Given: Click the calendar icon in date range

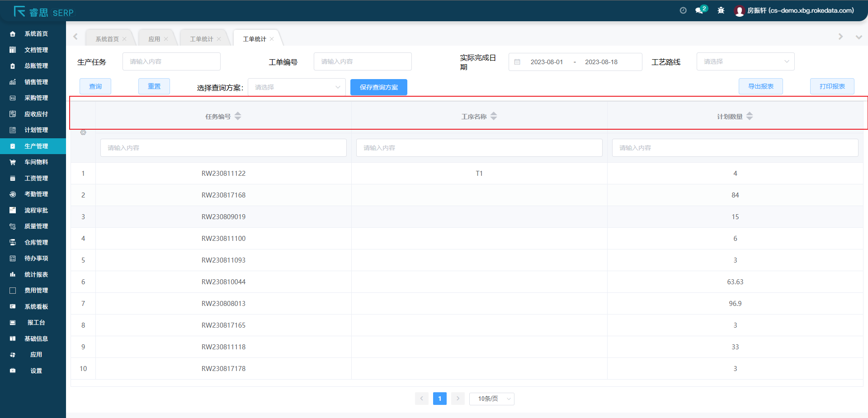Looking at the screenshot, I should coord(518,62).
